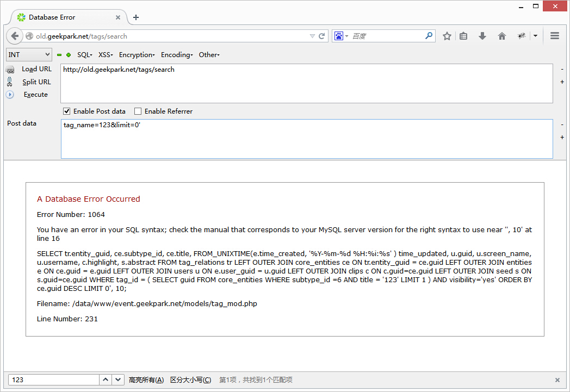Close the find bar with the X
Viewport: 570px width, 392px height.
557,380
